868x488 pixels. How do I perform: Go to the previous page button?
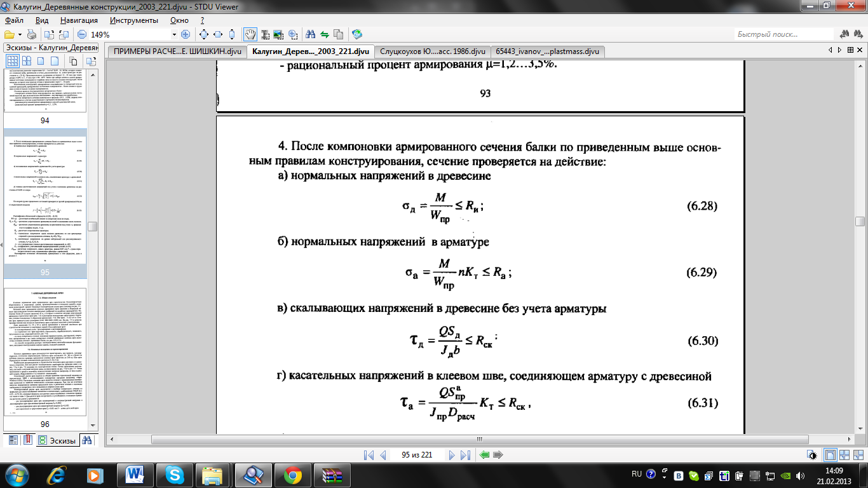pos(383,455)
